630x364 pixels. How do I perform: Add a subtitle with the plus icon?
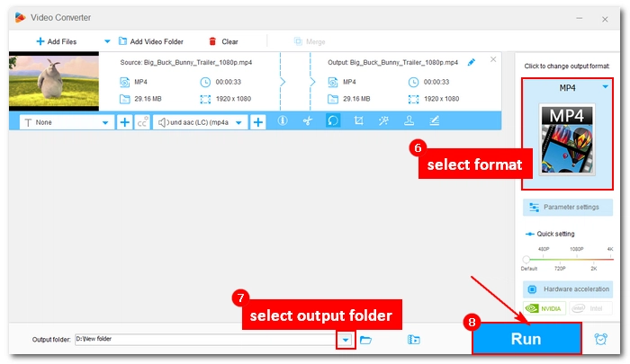[x=124, y=122]
